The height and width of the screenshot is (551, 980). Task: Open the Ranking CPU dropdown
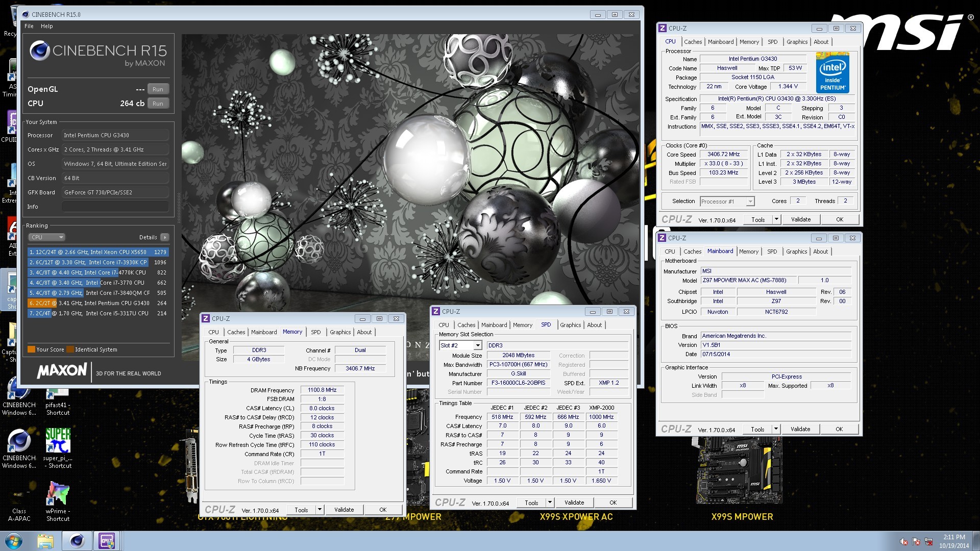(47, 237)
